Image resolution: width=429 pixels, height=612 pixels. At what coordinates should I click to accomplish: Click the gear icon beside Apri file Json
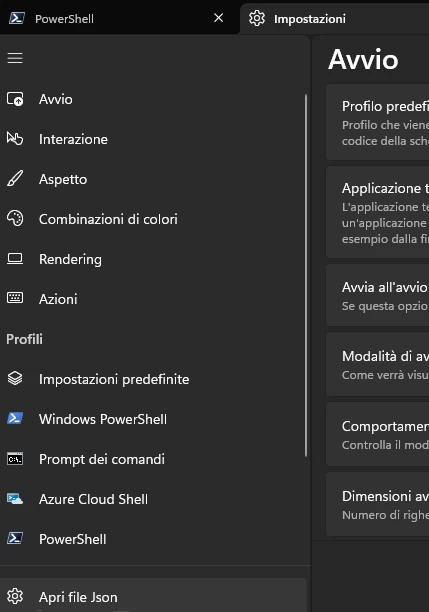click(15, 596)
